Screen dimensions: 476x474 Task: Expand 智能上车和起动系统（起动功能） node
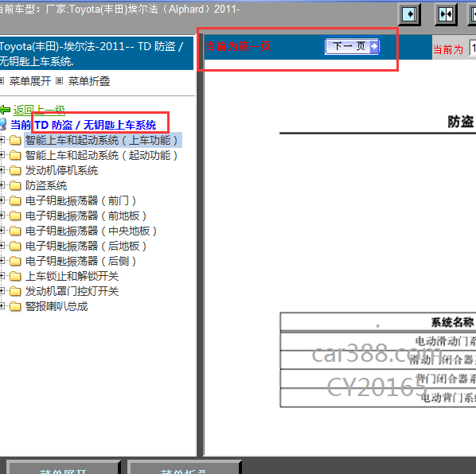(2, 155)
